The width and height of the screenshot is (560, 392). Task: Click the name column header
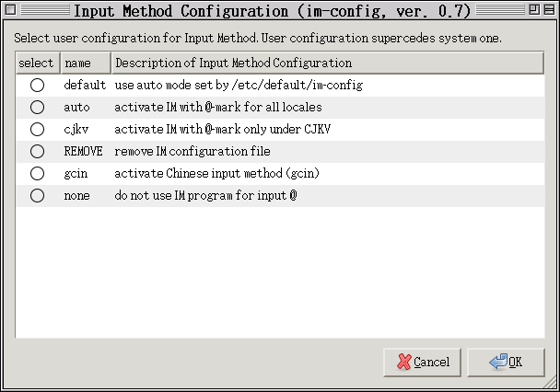85,63
